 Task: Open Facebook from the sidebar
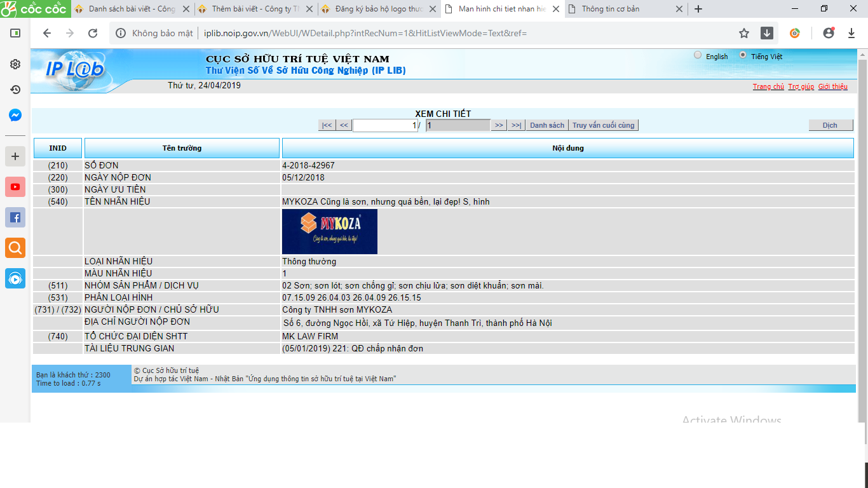pyautogui.click(x=15, y=217)
